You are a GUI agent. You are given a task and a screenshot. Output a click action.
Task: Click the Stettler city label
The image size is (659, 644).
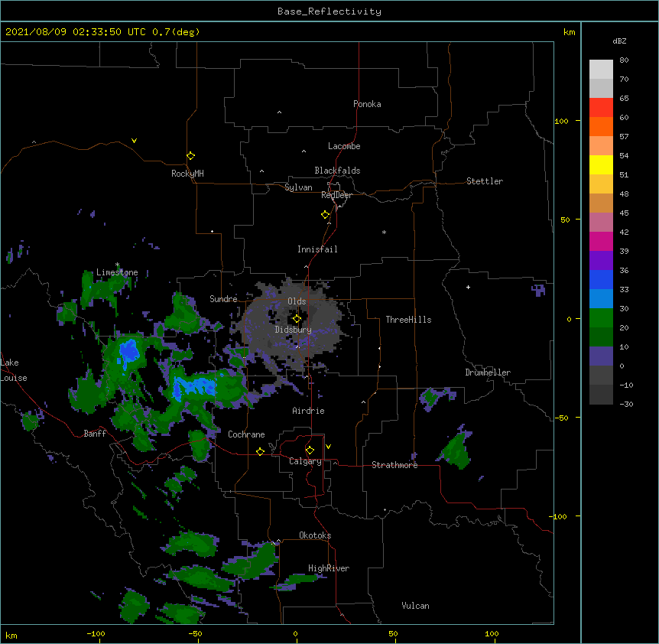coord(485,181)
